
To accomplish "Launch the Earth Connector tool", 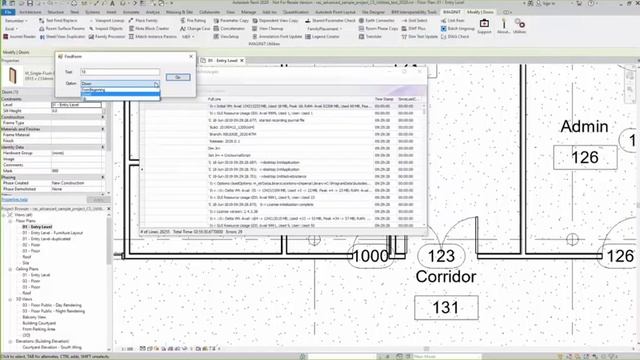I will pyautogui.click(x=376, y=20).
